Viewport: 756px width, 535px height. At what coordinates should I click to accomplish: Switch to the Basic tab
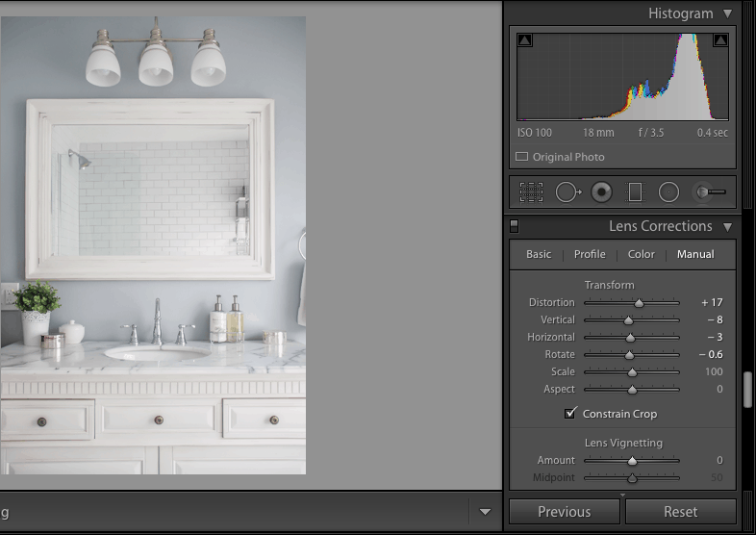click(539, 254)
